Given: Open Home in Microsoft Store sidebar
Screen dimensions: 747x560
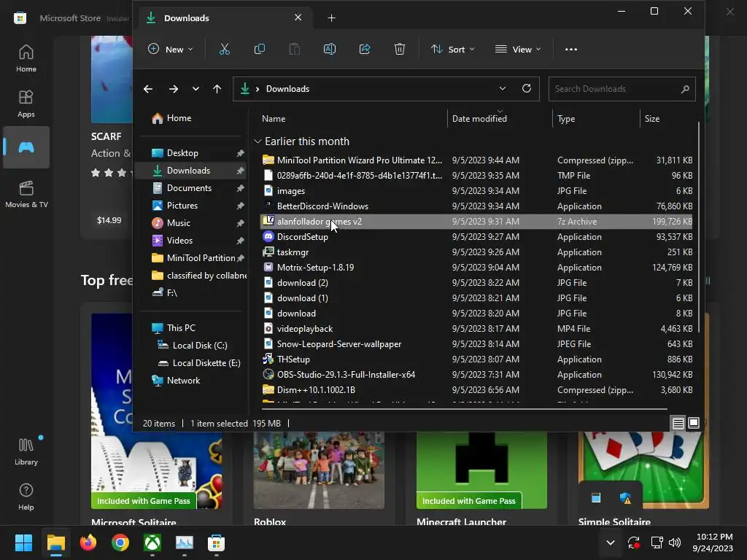Looking at the screenshot, I should [x=26, y=58].
